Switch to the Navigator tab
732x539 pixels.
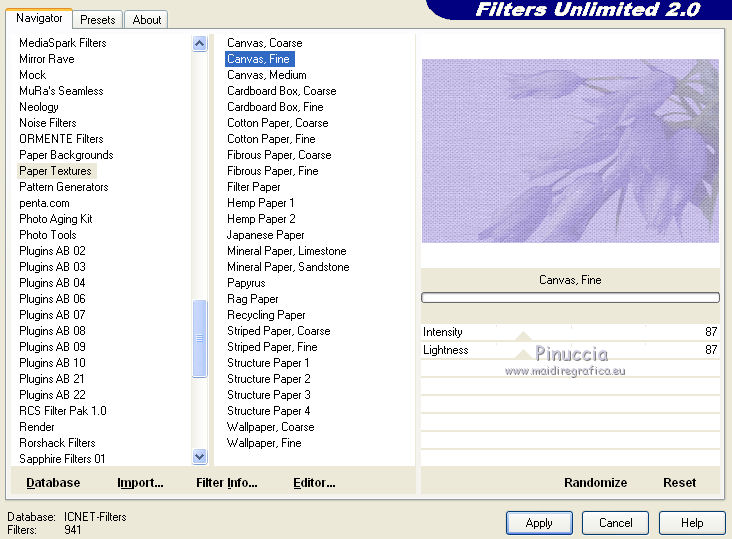pyautogui.click(x=39, y=18)
